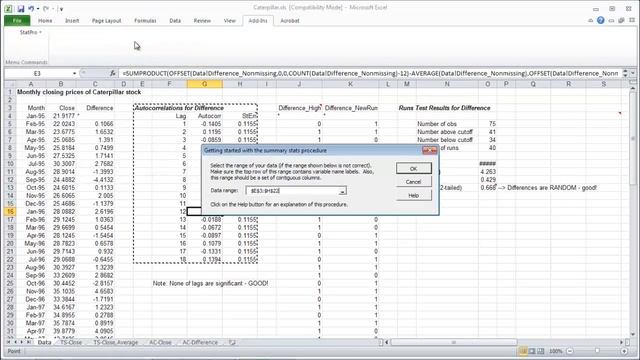Screen dimensions: 640x360
Task: Click cell with title 'Monthly closing prices of Caterpillar stock'
Action: point(79,92)
